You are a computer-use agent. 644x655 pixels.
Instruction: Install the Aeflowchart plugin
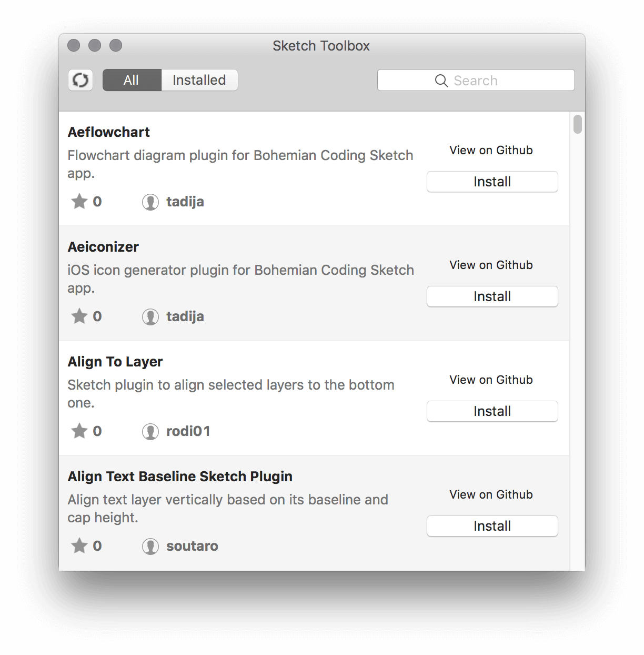[491, 182]
